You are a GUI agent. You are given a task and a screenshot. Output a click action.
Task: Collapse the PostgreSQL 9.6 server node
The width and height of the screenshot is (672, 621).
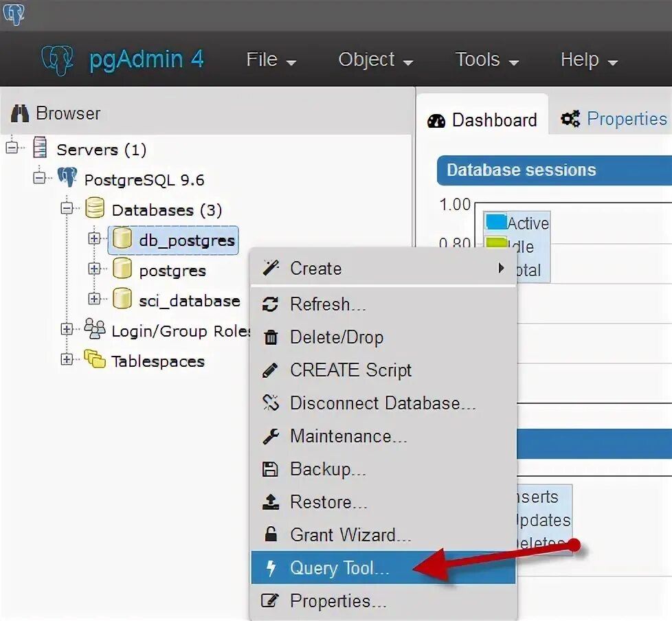click(39, 177)
